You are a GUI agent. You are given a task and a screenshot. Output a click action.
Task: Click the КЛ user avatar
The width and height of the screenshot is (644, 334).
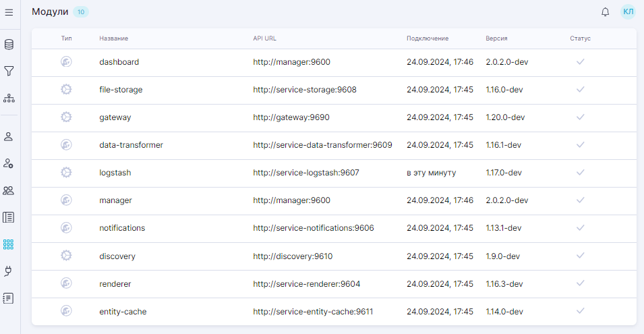coord(628,11)
